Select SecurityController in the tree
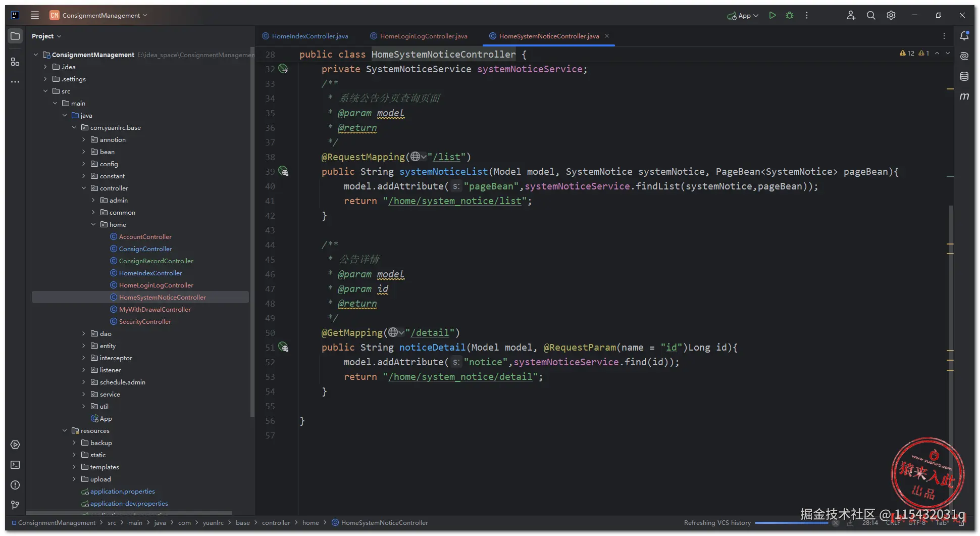The image size is (980, 536). pyautogui.click(x=145, y=321)
